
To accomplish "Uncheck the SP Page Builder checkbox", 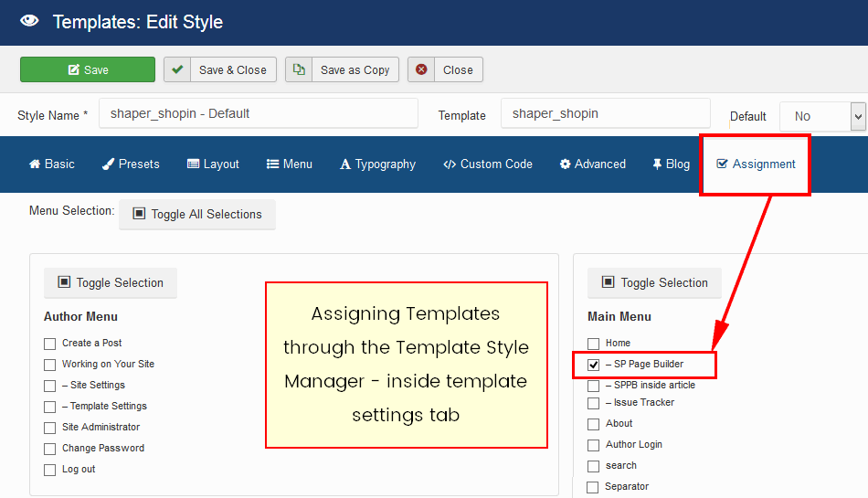I will click(594, 365).
